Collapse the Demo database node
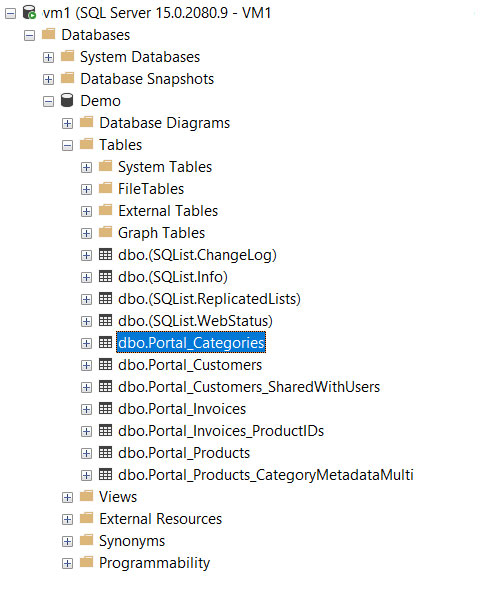497x598 pixels. point(48,102)
